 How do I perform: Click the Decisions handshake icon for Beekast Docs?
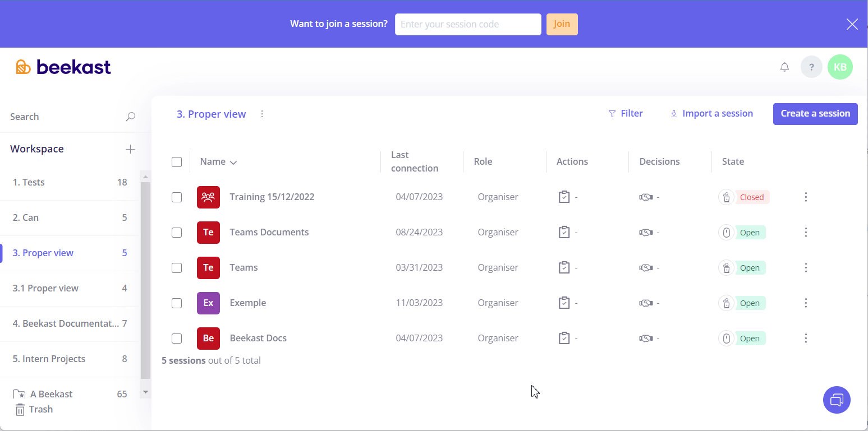click(646, 338)
